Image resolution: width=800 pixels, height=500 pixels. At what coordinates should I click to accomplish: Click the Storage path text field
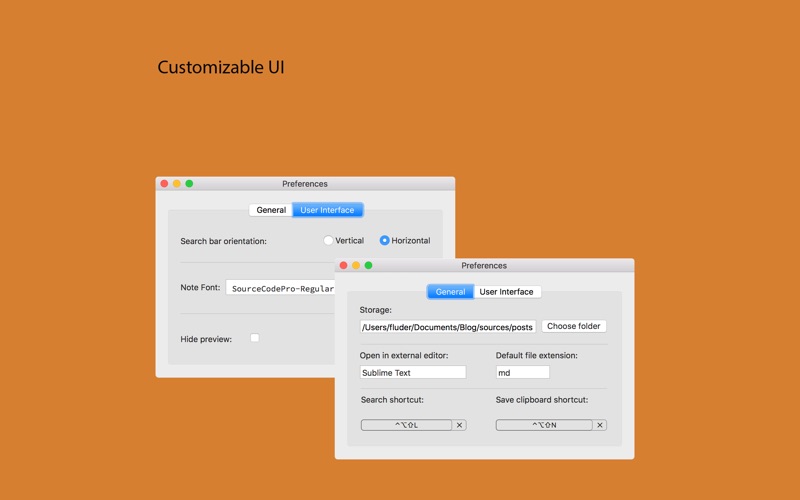click(447, 327)
